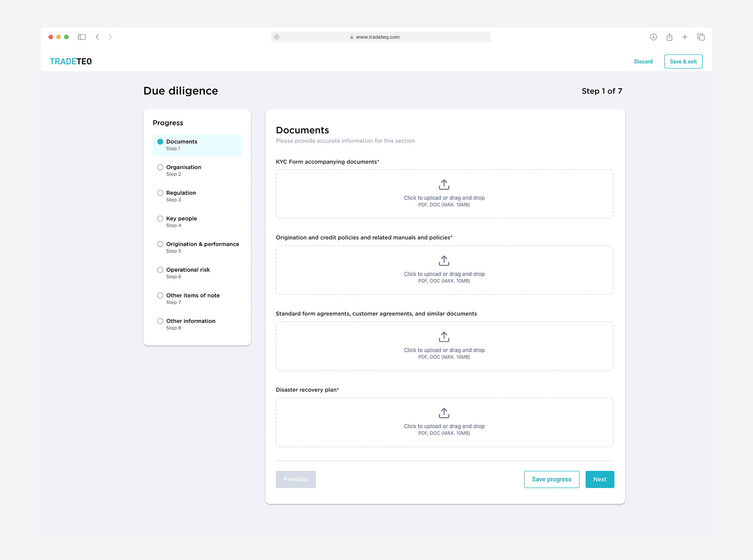The image size is (753, 560).
Task: Select the Key people step radio button
Action: pos(160,219)
